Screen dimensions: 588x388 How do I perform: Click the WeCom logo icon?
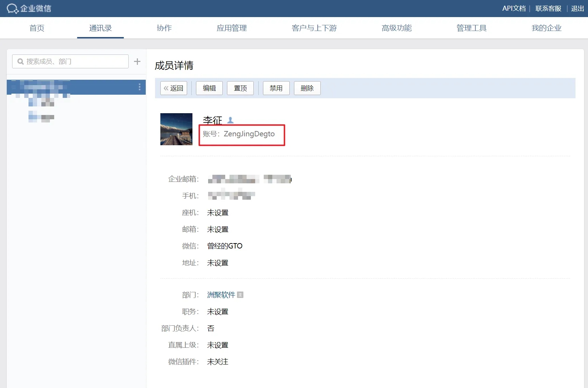point(12,9)
